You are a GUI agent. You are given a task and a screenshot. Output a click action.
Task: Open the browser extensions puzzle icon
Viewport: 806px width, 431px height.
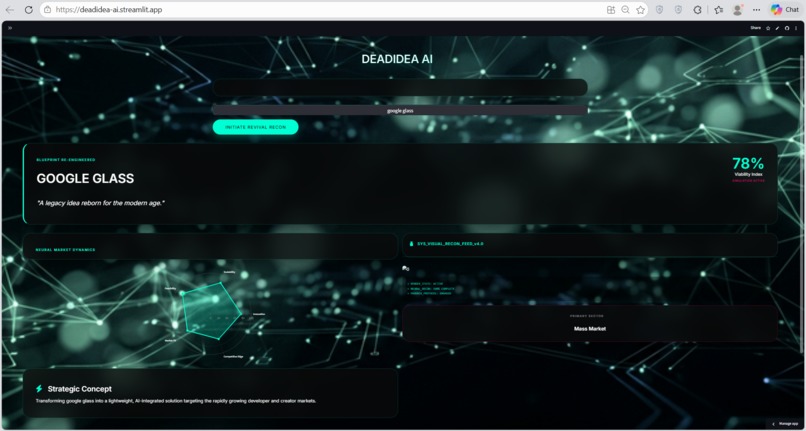pyautogui.click(x=698, y=10)
